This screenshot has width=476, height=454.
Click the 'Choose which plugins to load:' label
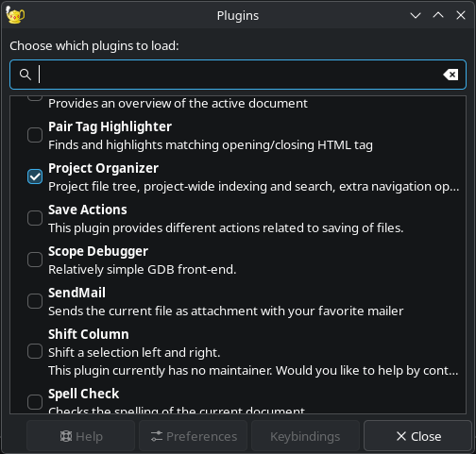(94, 46)
